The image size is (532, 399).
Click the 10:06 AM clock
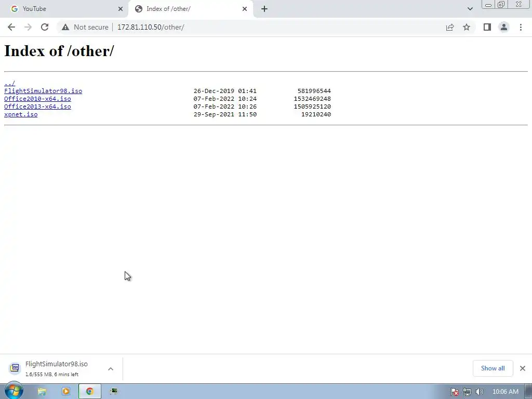click(x=505, y=392)
